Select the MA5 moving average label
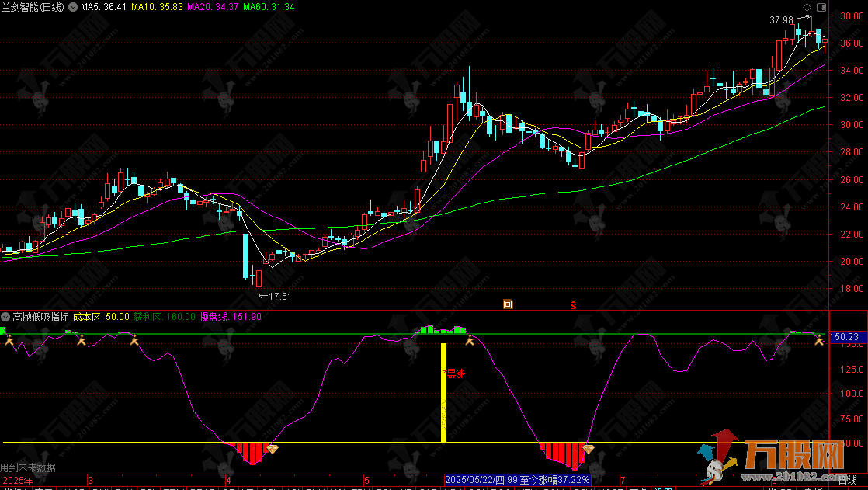The width and height of the screenshot is (868, 490). point(104,6)
